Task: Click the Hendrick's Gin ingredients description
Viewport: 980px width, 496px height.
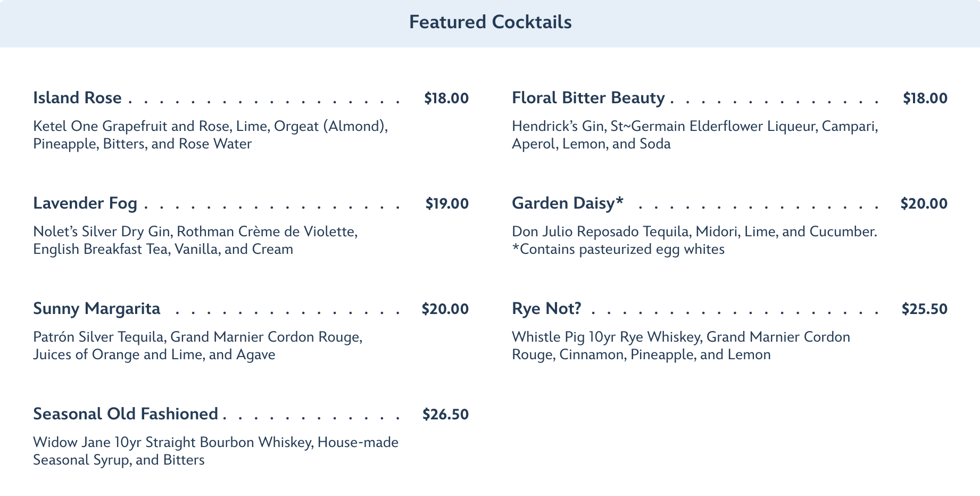Action: point(694,135)
